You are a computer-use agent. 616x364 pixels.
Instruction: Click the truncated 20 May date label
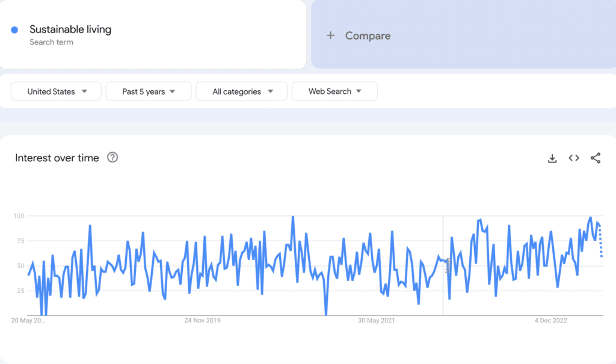(28, 321)
